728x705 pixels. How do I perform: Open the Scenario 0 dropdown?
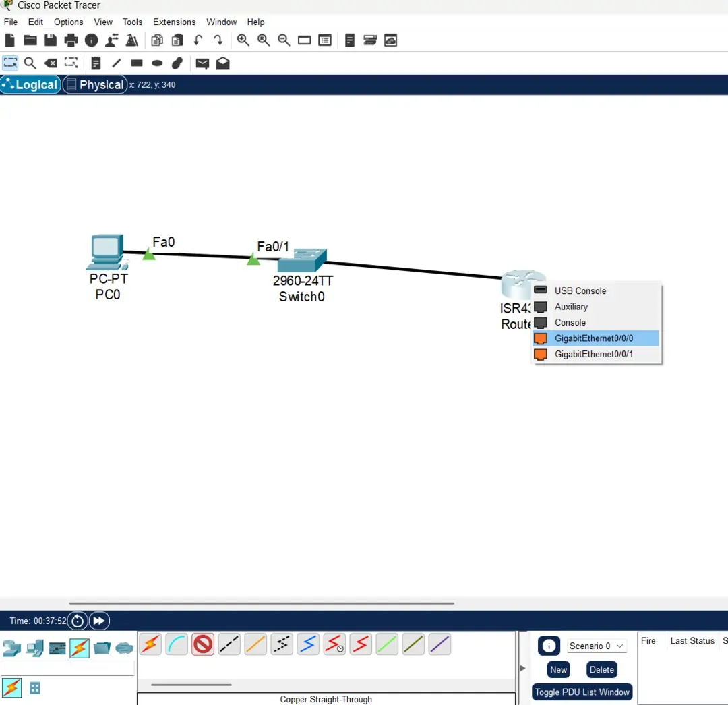pos(597,646)
